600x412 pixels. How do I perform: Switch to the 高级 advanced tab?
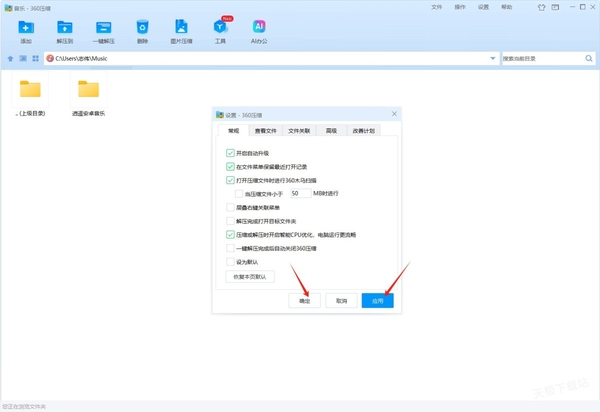pos(331,130)
